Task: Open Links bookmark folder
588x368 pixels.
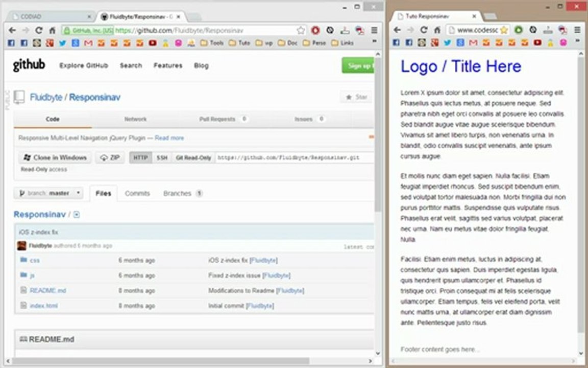Action: click(342, 43)
